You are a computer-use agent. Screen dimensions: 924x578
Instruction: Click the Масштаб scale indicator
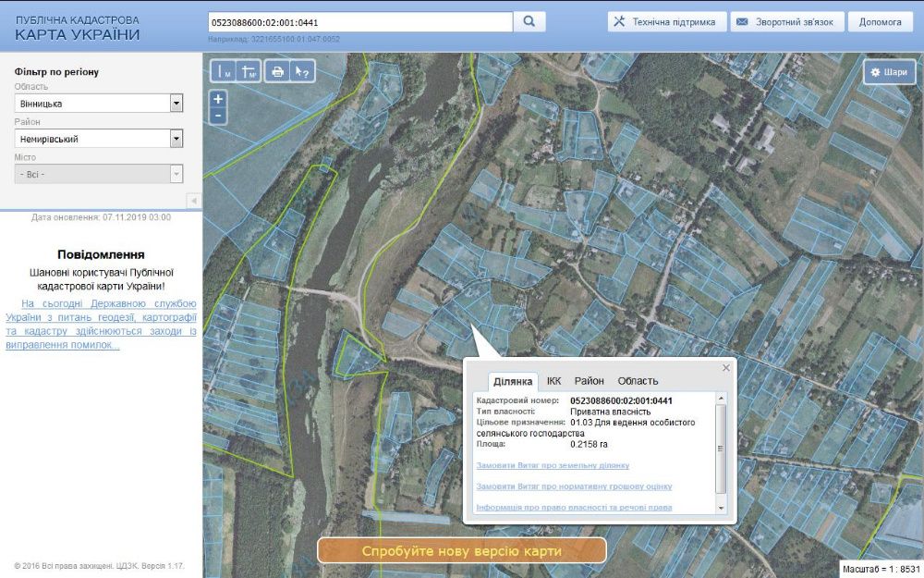[x=881, y=569]
